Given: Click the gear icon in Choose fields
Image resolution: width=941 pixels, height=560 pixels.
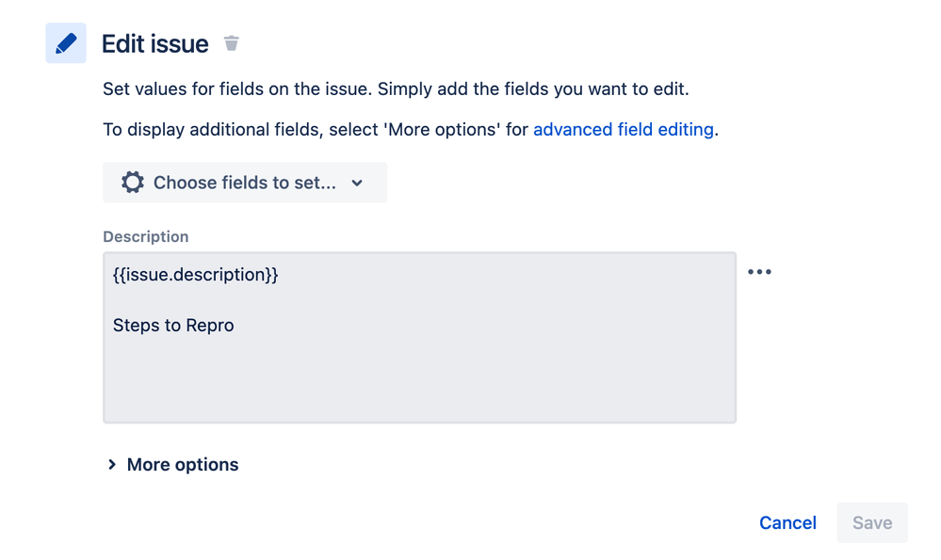Looking at the screenshot, I should [133, 183].
